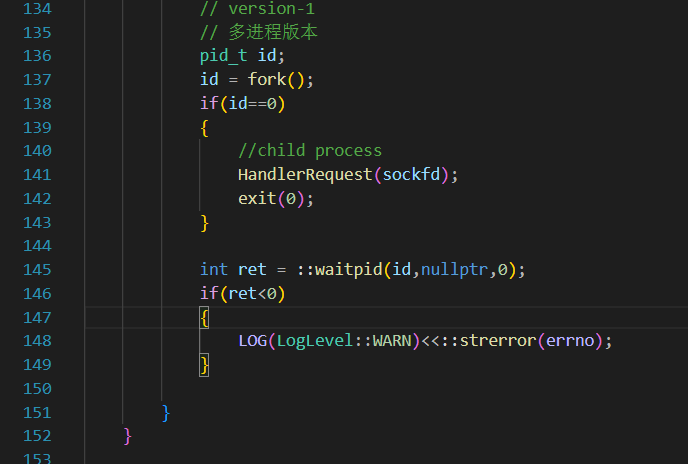Image resolution: width=688 pixels, height=464 pixels.
Task: Click the '// version-1' comment
Action: click(x=257, y=8)
